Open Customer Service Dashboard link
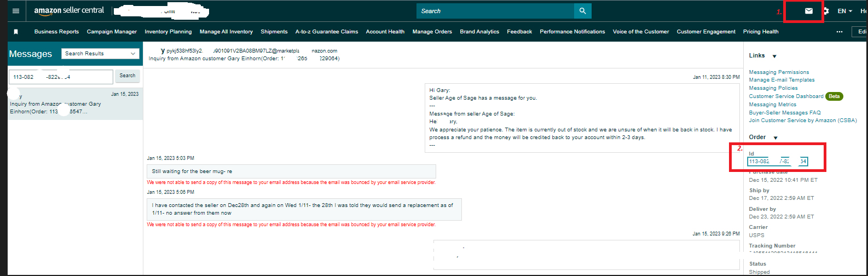The height and width of the screenshot is (276, 868). 786,96
